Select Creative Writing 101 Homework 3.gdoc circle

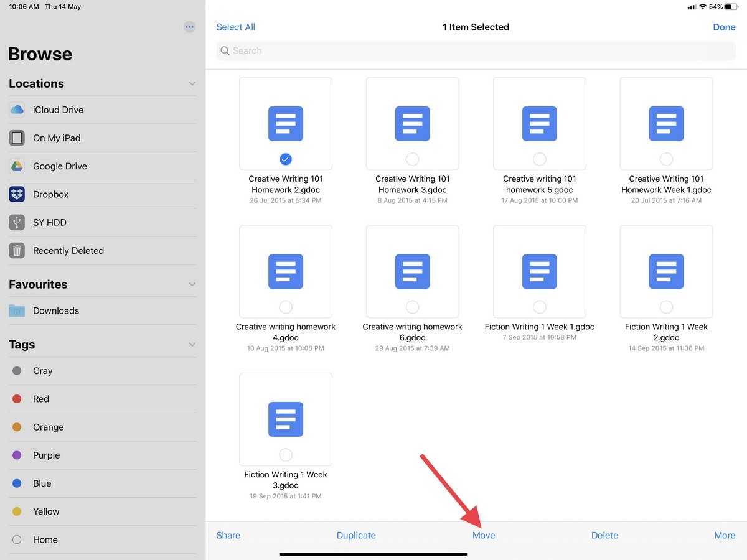pos(413,159)
